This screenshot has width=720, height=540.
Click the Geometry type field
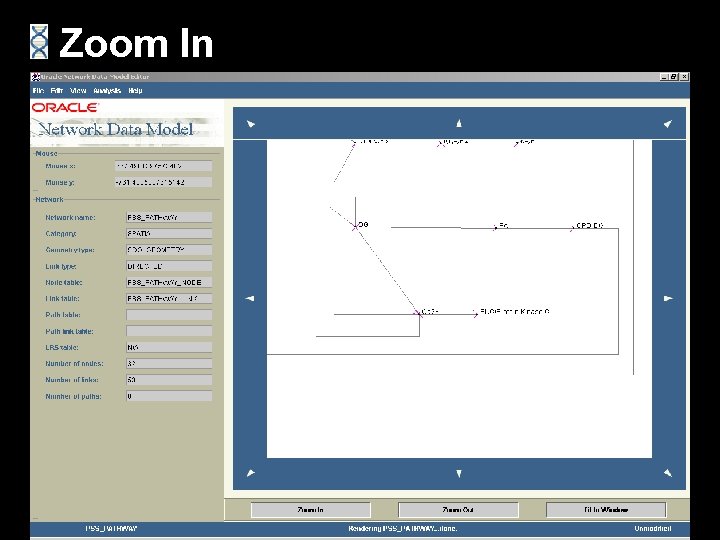[x=169, y=250]
